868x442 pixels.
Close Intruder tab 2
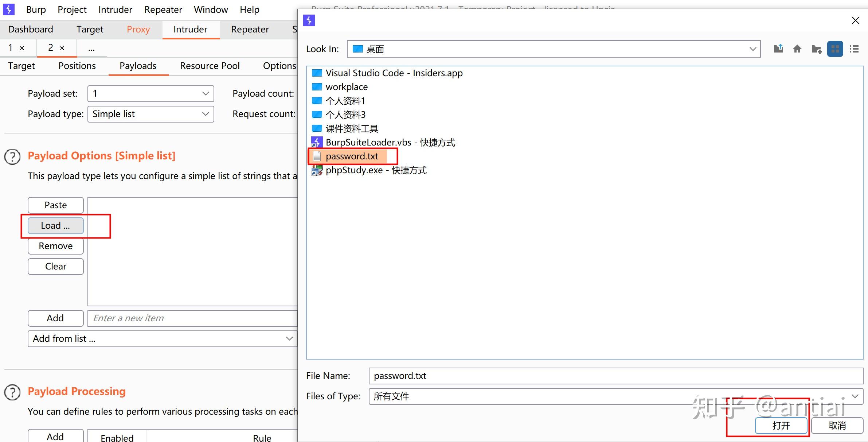62,48
